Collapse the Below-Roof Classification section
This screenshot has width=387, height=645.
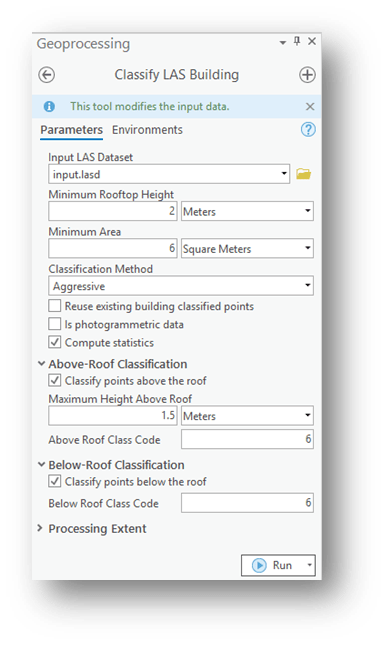click(41, 464)
